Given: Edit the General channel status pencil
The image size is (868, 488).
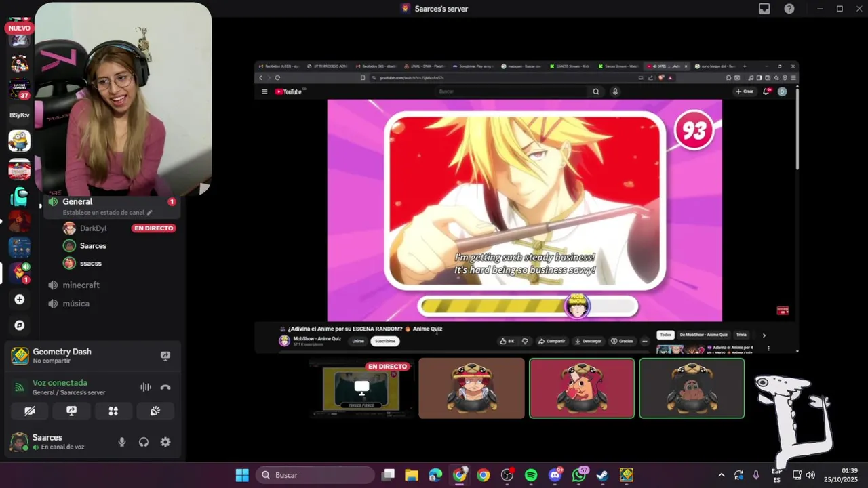Looking at the screenshot, I should pyautogui.click(x=150, y=212).
